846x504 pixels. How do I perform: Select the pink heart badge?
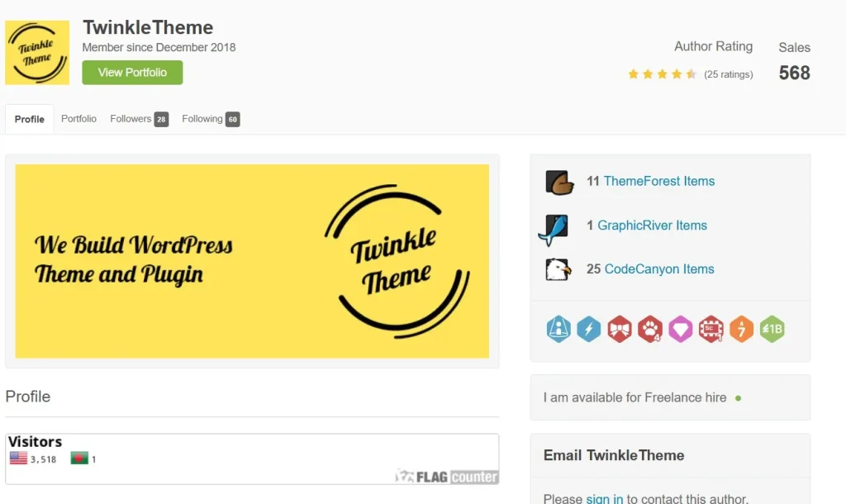(681, 329)
